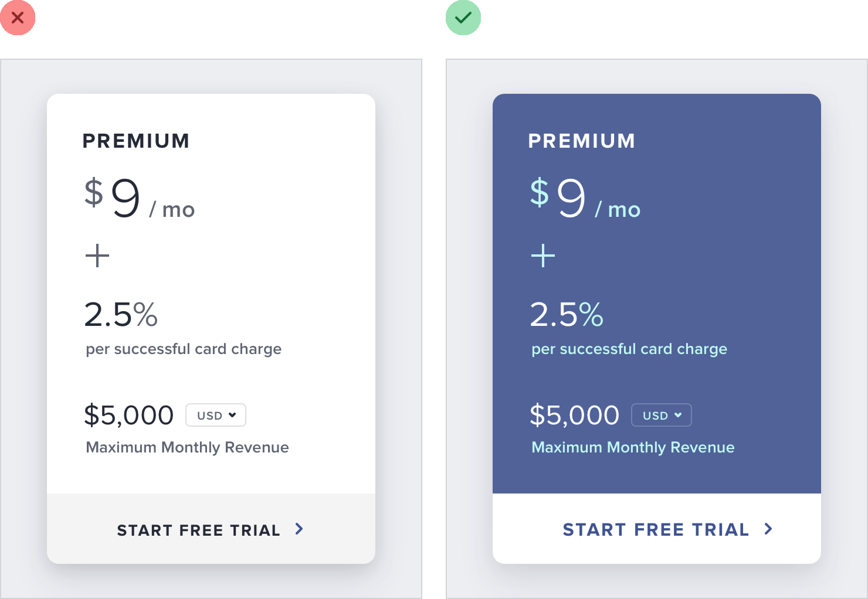Select the PREMIUM heading on white card

coord(136,141)
